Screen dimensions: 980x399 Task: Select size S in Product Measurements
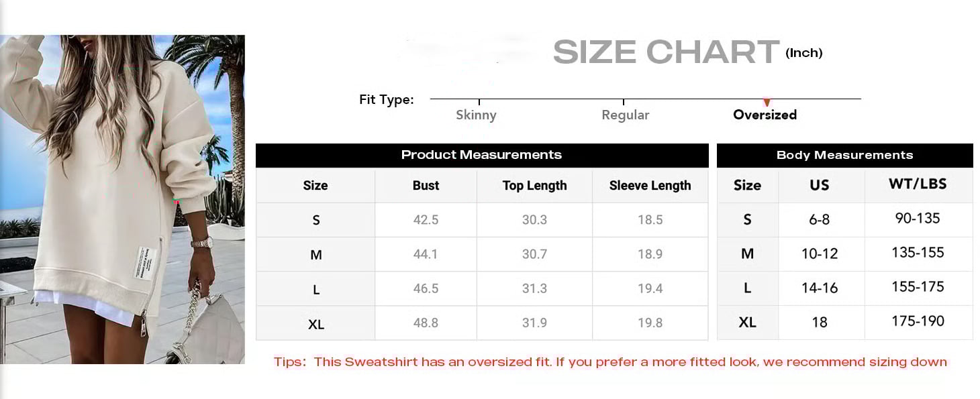315,220
